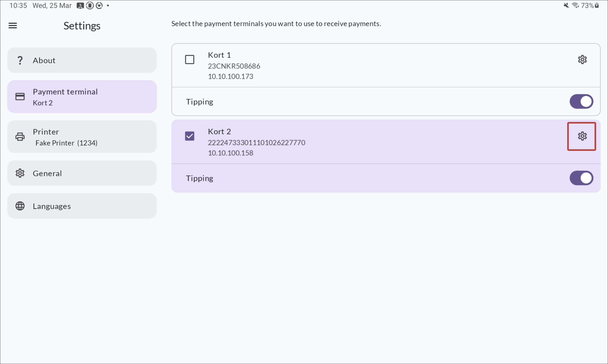Select the Payment terminal section
The height and width of the screenshot is (364, 608).
point(82,97)
